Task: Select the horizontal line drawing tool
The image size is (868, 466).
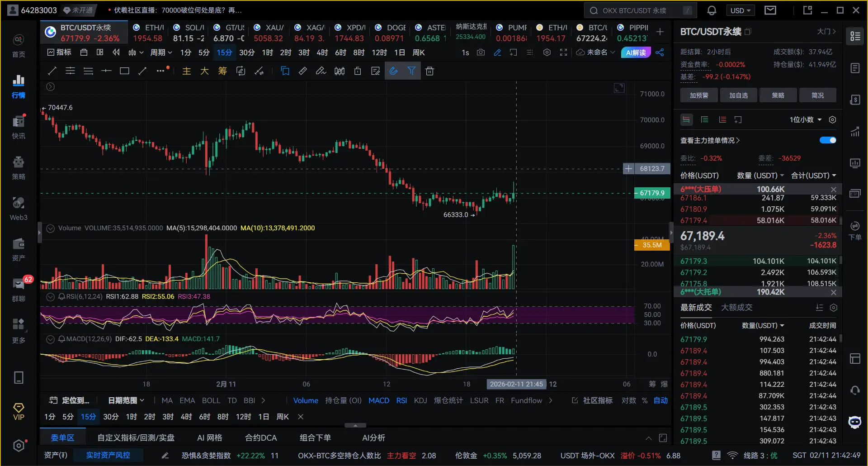Action: click(x=106, y=71)
